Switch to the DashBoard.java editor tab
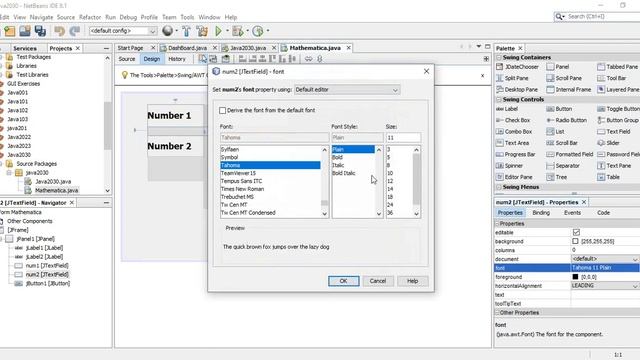 (x=187, y=48)
